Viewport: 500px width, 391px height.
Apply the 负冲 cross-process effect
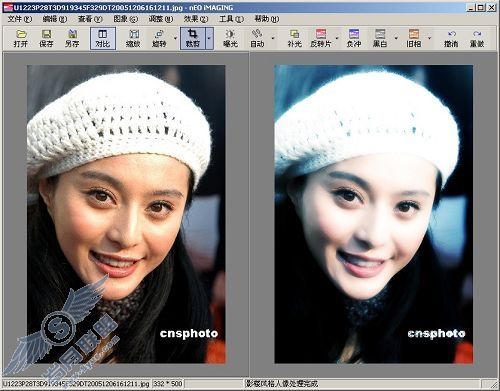354,38
